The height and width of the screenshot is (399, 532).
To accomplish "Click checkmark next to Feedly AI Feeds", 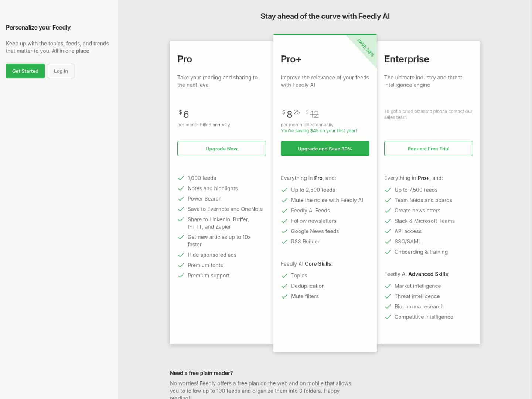I will 284,211.
